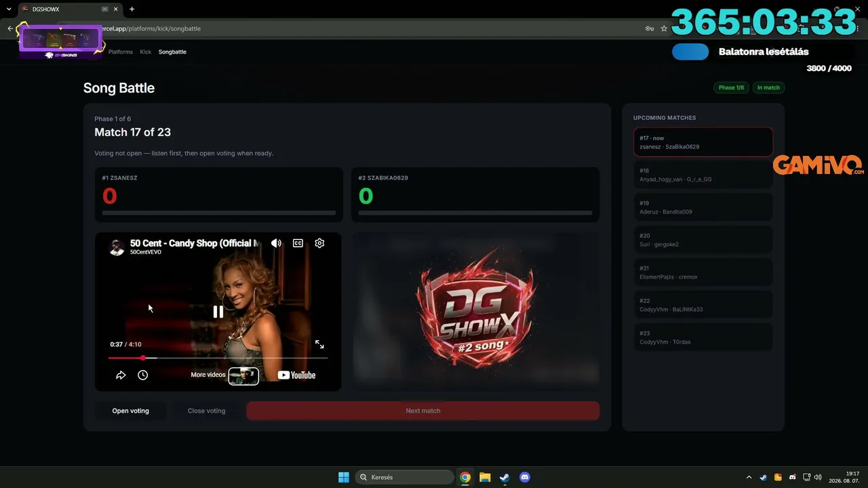
Task: Click the taskbar Keresés search box
Action: pos(405,477)
